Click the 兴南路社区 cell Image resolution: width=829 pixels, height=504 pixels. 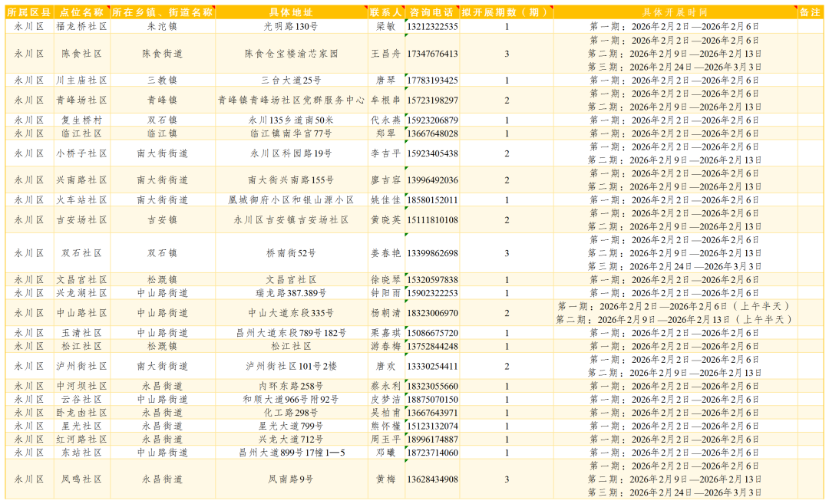pyautogui.click(x=81, y=180)
